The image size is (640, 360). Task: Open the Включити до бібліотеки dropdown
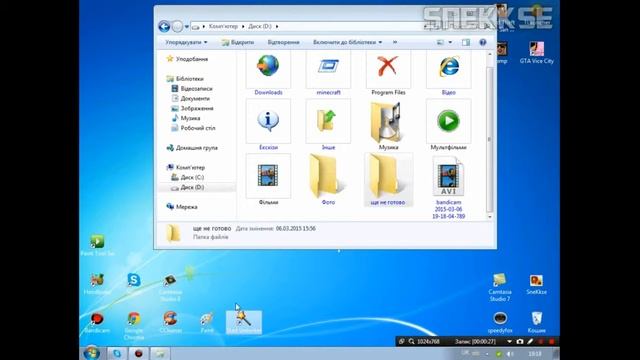(347, 42)
